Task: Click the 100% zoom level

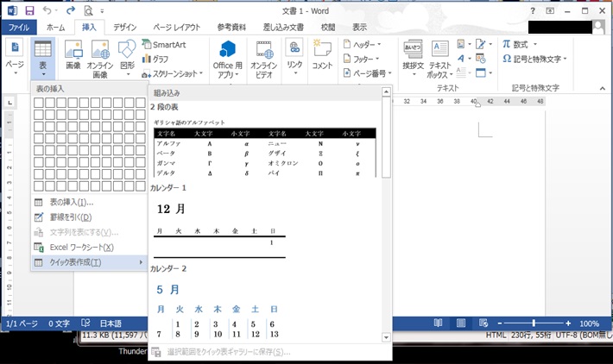Action: [589, 323]
